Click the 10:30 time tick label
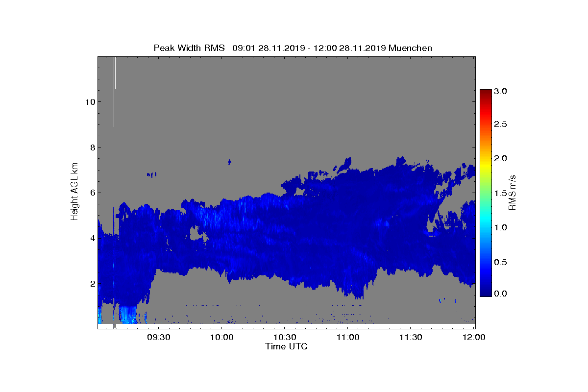Image resolution: width=588 pixels, height=392 pixels. click(285, 338)
